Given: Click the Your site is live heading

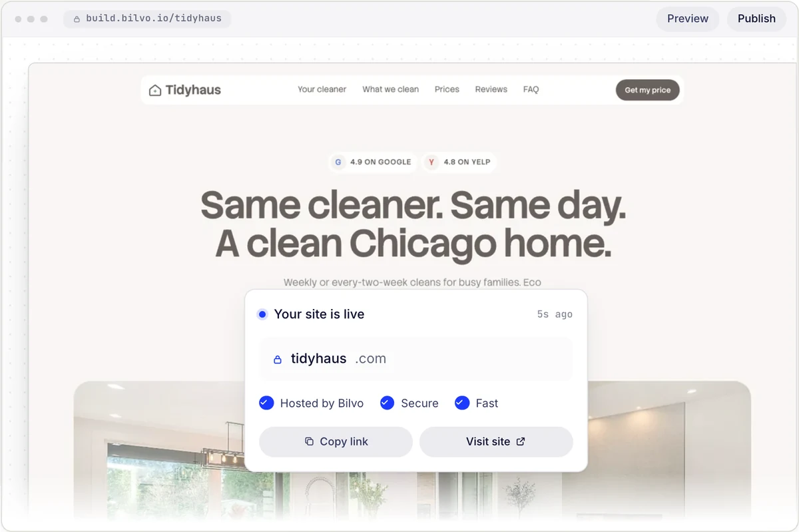Looking at the screenshot, I should click(x=319, y=314).
